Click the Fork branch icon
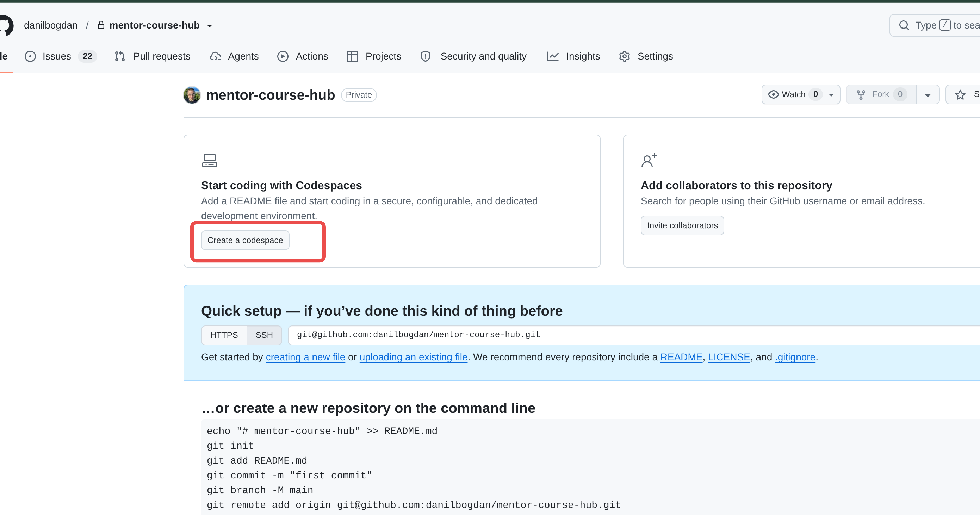980x515 pixels. (x=861, y=95)
